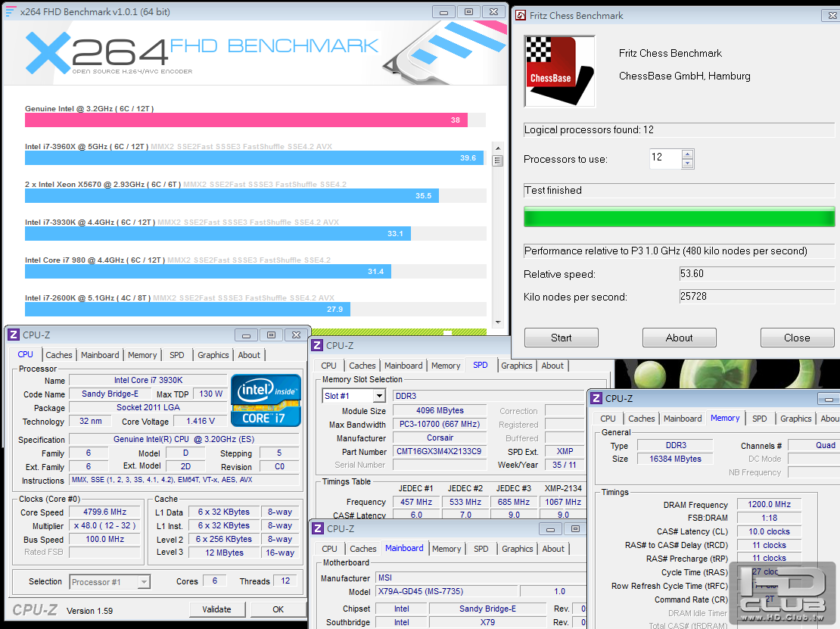
Task: Decrease processors to use with down arrow
Action: (x=688, y=163)
